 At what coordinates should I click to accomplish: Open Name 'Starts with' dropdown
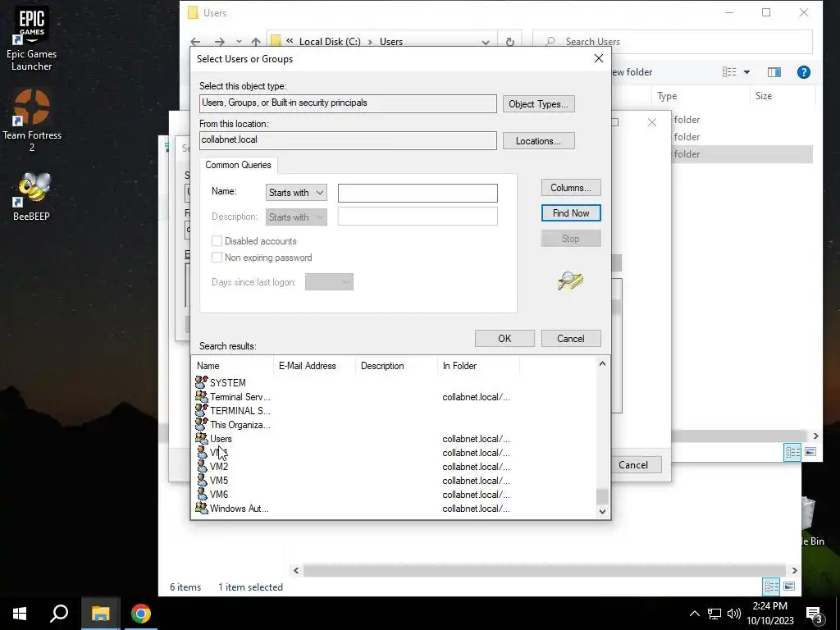coord(296,193)
